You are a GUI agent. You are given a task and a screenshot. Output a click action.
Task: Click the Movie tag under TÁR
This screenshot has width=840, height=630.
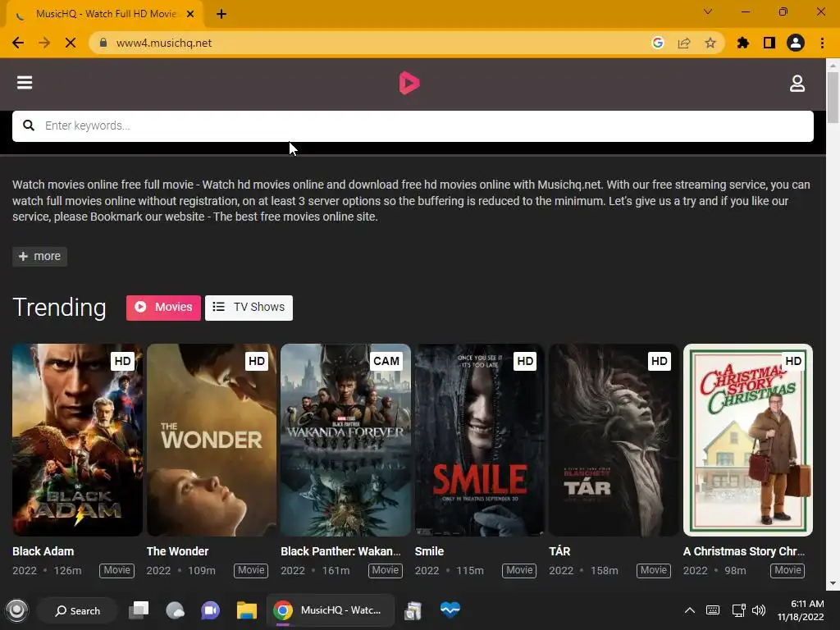pos(654,571)
